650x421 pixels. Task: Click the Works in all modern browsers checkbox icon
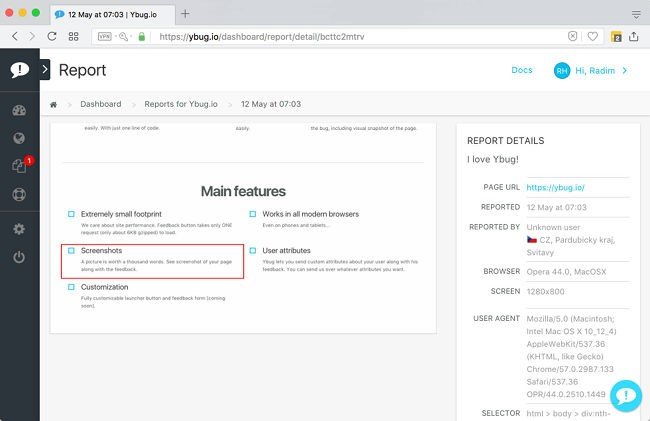click(x=253, y=214)
